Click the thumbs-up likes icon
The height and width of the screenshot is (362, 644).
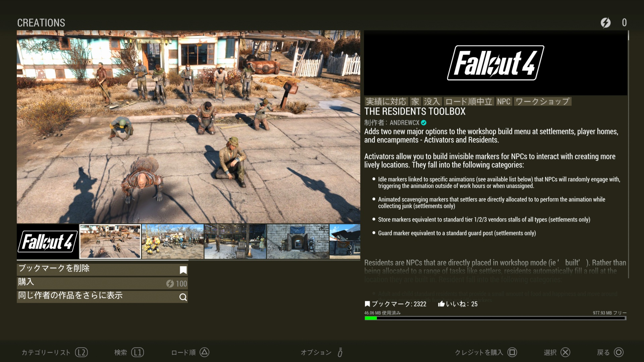441,304
